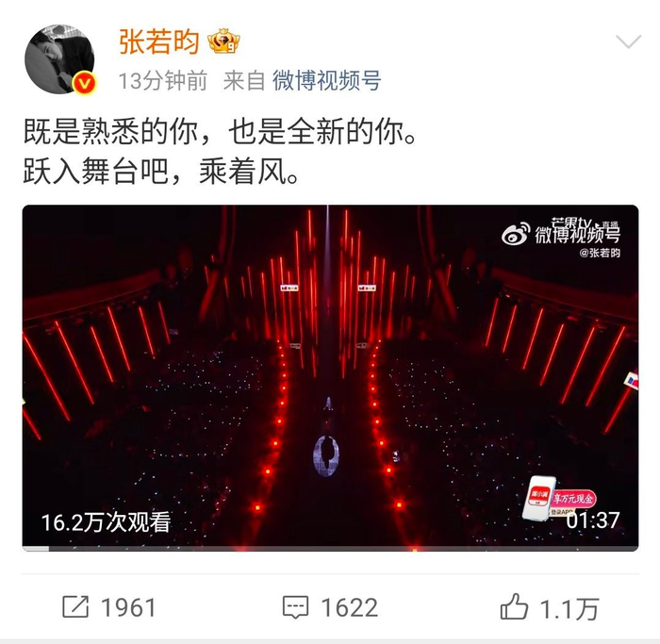Click the repost share icon

[75, 606]
